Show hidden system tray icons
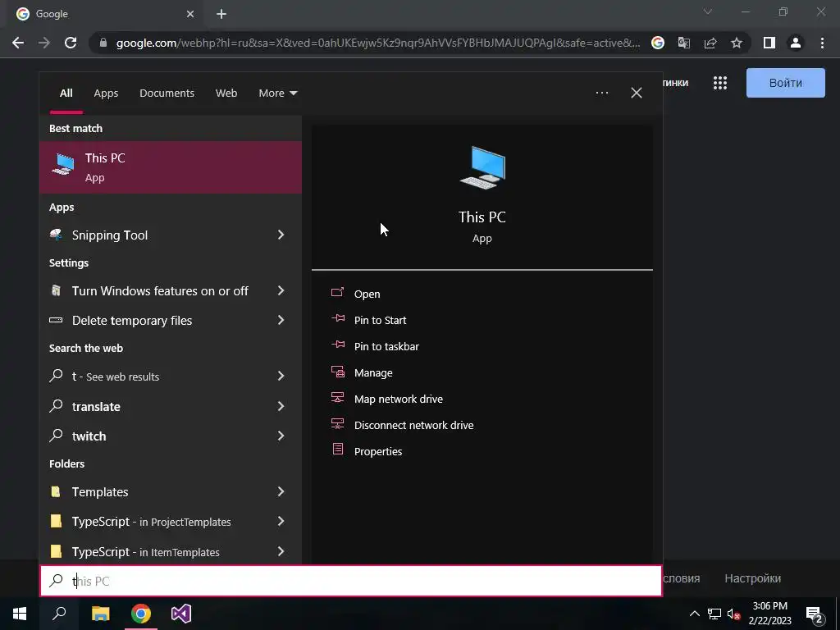The width and height of the screenshot is (840, 630). pyautogui.click(x=694, y=614)
